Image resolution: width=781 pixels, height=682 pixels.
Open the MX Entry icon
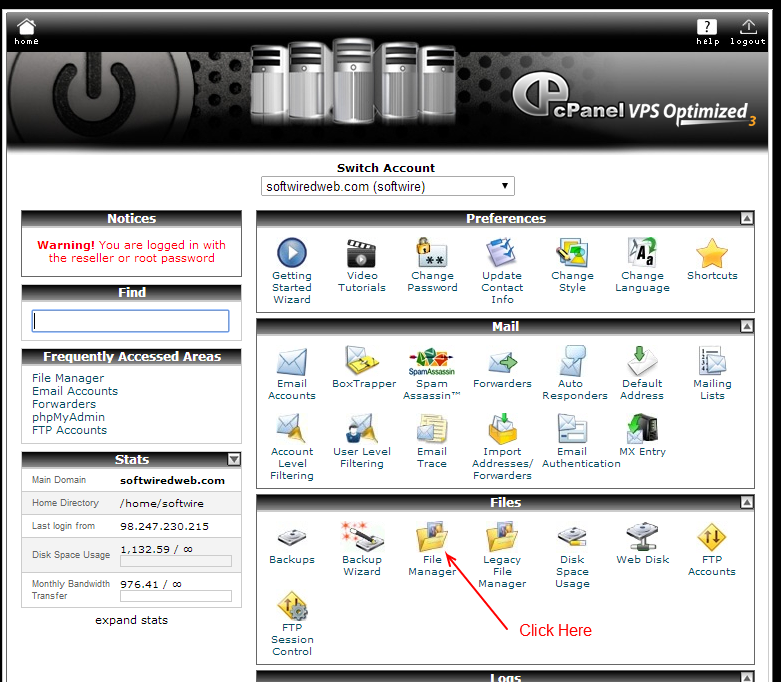pos(642,430)
